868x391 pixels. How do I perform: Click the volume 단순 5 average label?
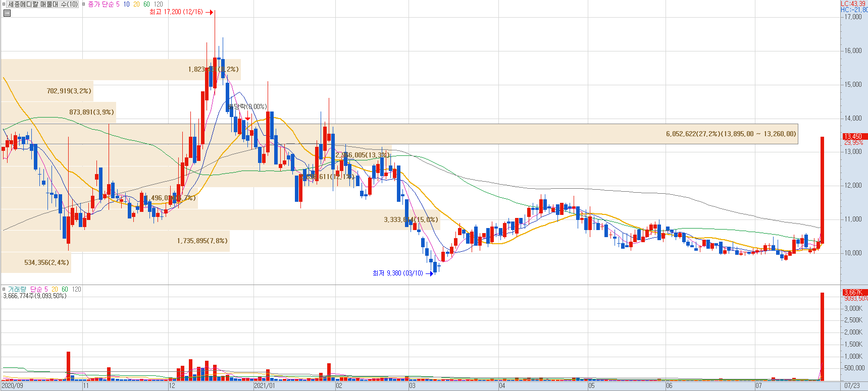[x=39, y=289]
